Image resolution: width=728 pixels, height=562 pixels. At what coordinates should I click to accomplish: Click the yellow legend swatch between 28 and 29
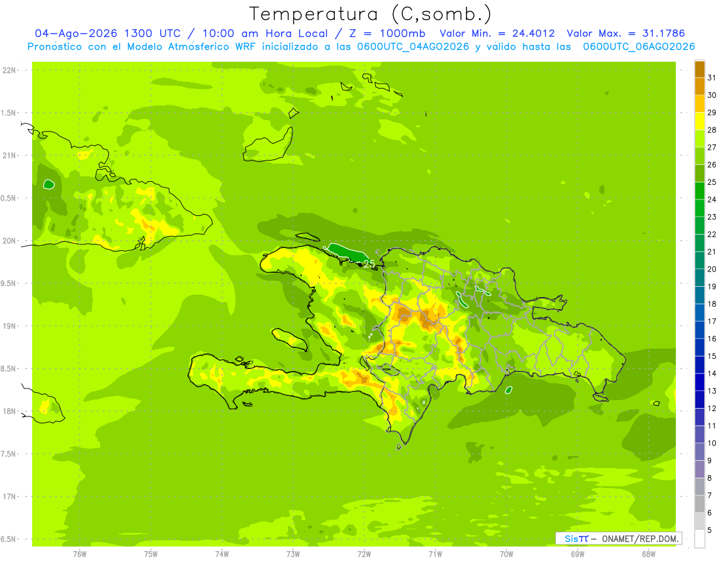point(699,121)
